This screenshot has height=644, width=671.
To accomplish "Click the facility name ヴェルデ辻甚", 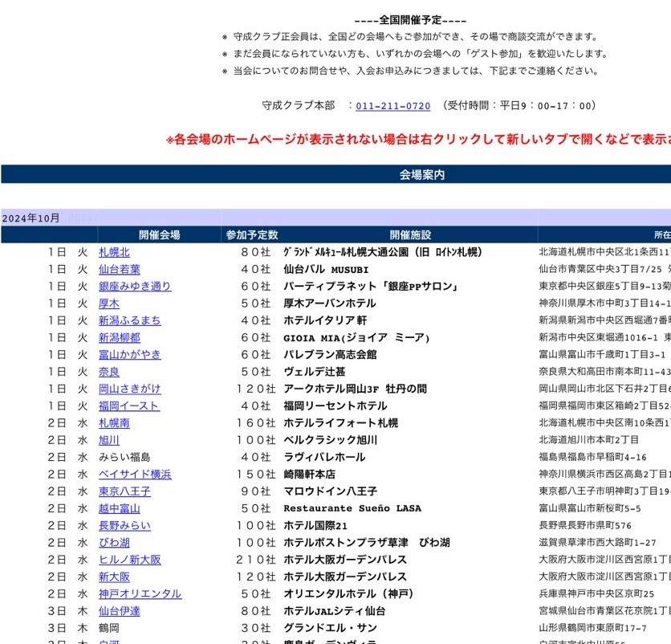I will [x=315, y=372].
